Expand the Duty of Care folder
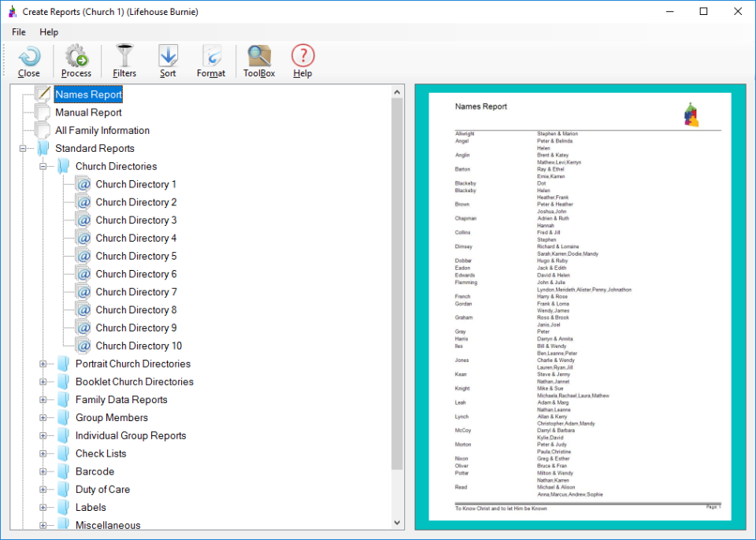The image size is (756, 540). (44, 490)
